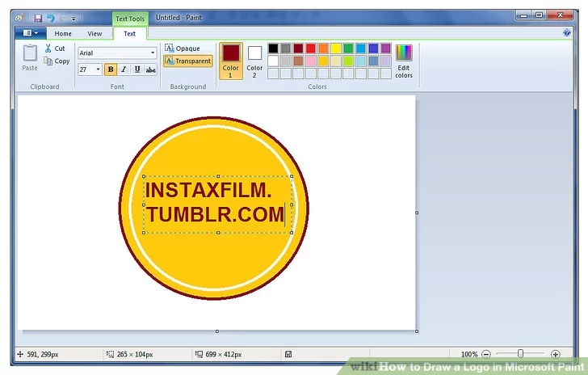Click the canvas right-edge resize handle
Image resolution: width=588 pixels, height=375 pixels.
point(417,213)
